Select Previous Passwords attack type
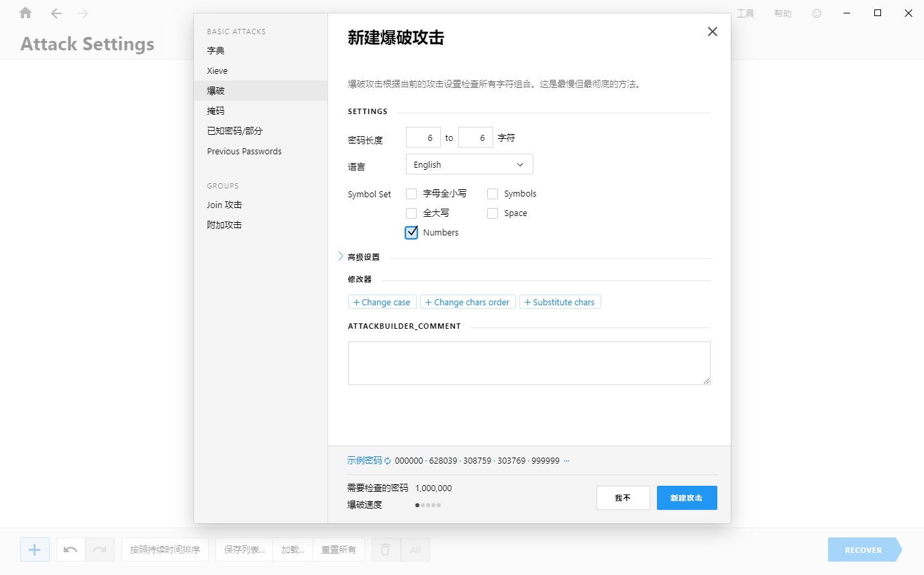 point(260,151)
